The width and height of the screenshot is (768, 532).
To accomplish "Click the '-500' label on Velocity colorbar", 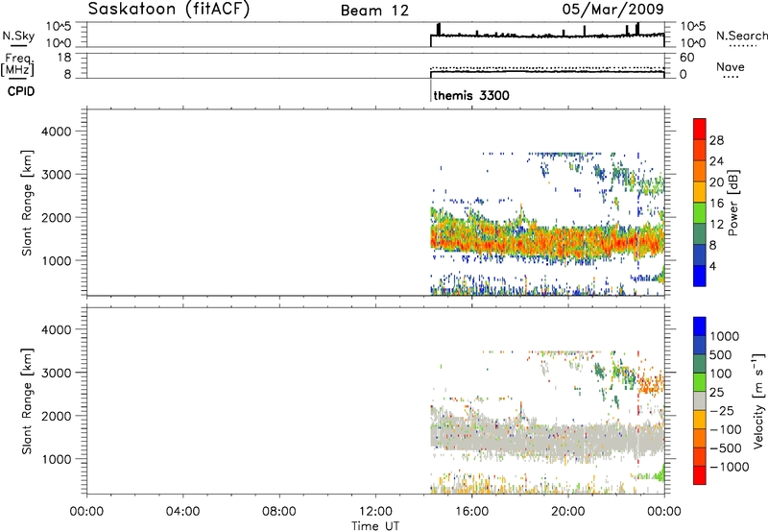I will click(x=725, y=447).
